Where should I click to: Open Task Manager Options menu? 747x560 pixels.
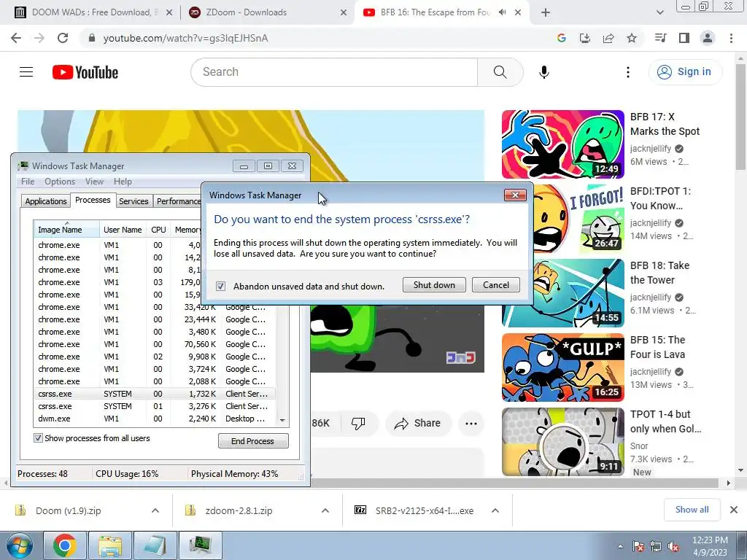[60, 182]
